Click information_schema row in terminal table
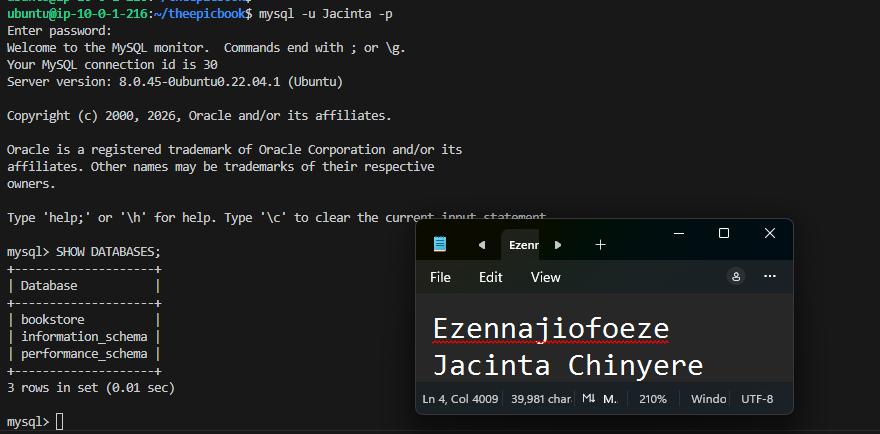 (84, 337)
